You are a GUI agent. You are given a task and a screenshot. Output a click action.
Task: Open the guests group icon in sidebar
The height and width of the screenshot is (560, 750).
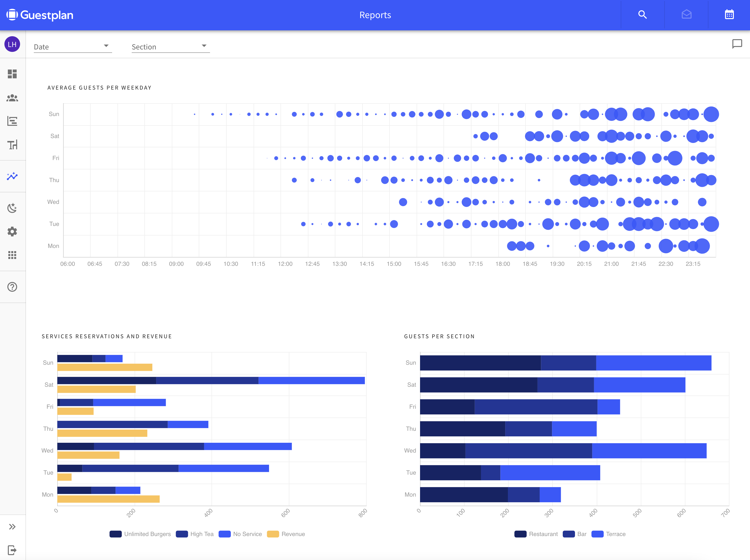coord(12,98)
